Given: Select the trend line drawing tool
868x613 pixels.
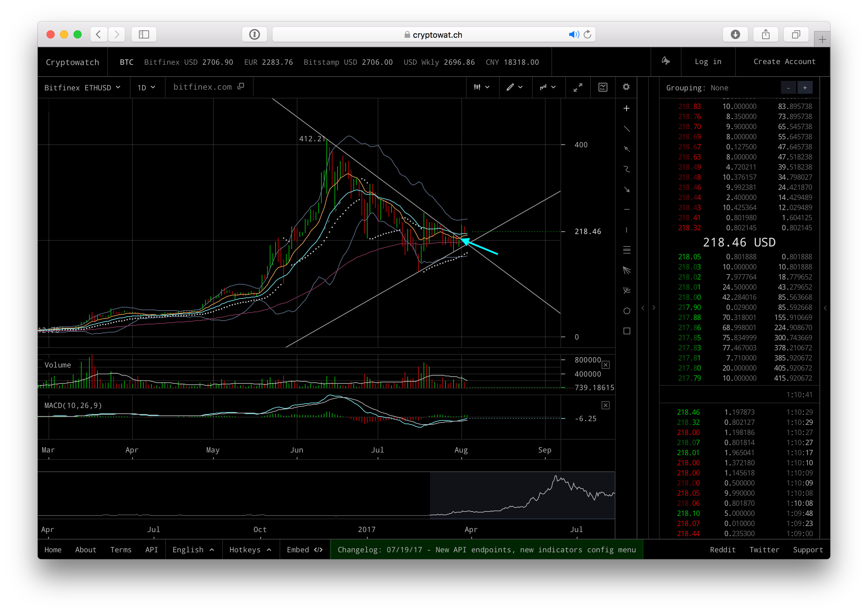Looking at the screenshot, I should (627, 129).
